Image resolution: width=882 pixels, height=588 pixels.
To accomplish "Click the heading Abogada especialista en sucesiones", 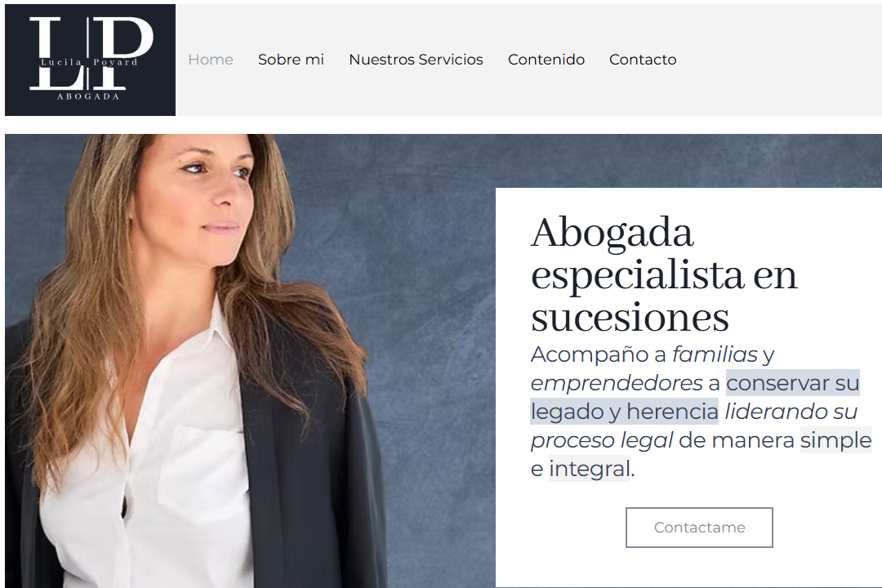I will (664, 274).
